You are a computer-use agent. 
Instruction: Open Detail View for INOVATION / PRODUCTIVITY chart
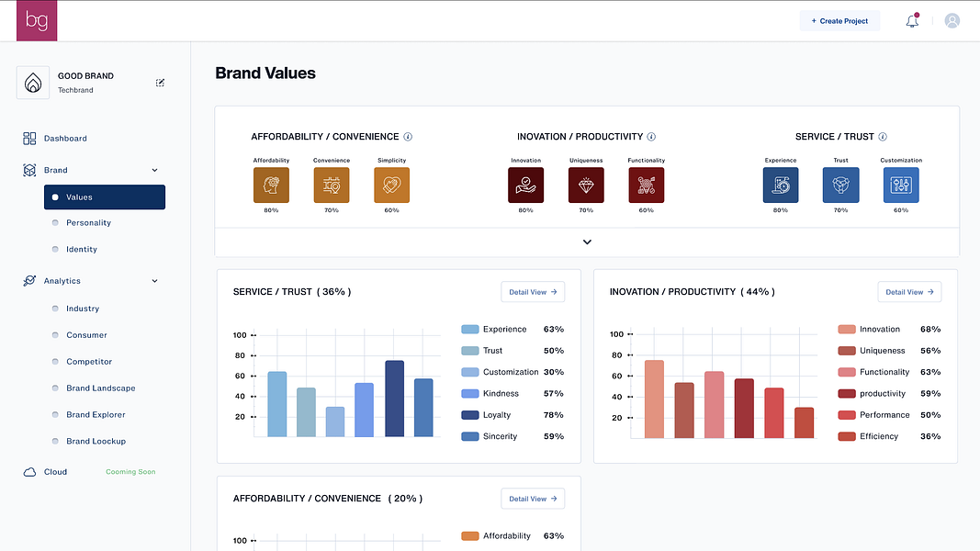point(909,292)
